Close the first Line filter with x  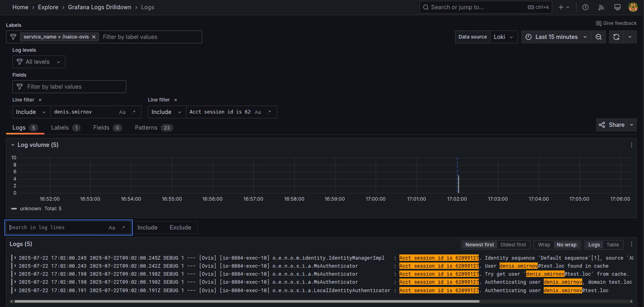pyautogui.click(x=40, y=100)
